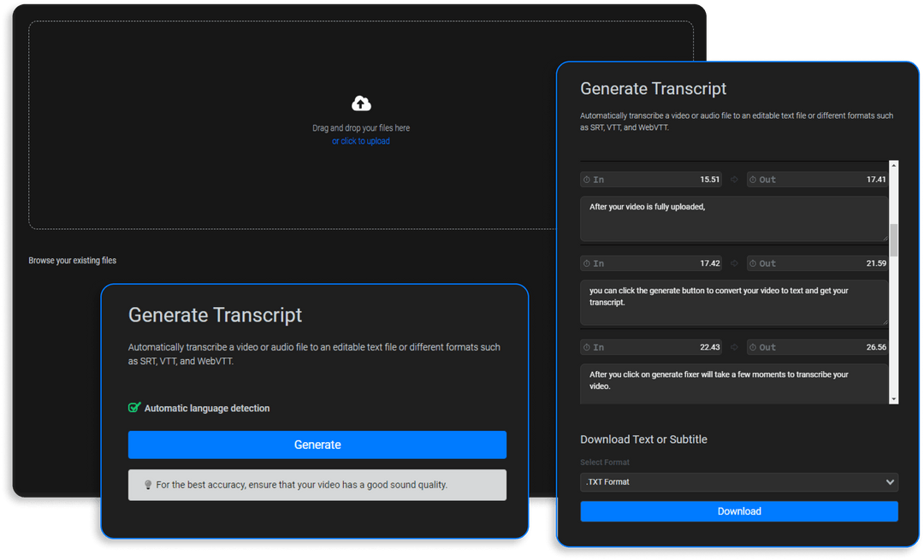Image resolution: width=924 pixels, height=560 pixels.
Task: Open 'Browse your existing files'
Action: (x=73, y=260)
